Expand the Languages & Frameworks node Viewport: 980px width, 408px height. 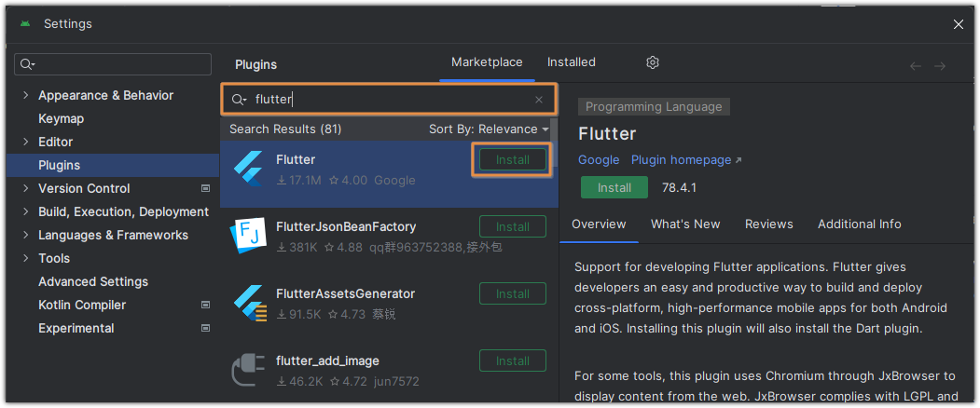[x=25, y=235]
